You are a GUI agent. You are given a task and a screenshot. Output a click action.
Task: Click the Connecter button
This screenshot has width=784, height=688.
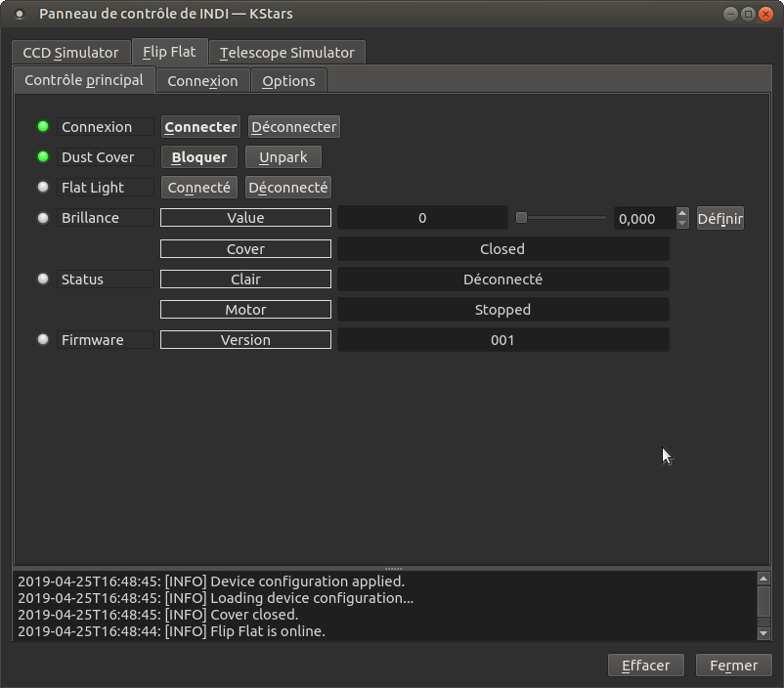[x=200, y=127]
